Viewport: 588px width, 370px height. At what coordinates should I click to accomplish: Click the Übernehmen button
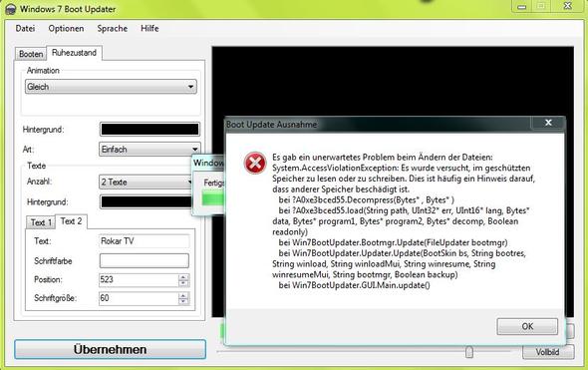[111, 349]
